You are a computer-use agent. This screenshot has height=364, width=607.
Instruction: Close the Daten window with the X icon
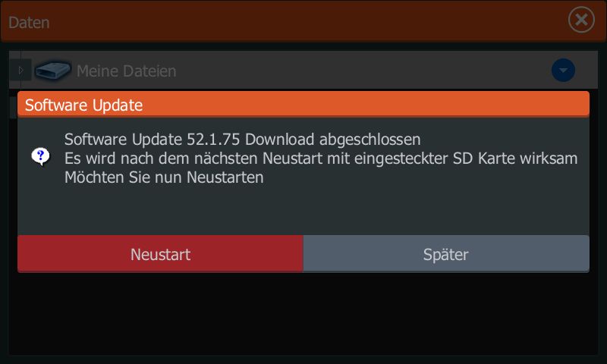click(581, 20)
